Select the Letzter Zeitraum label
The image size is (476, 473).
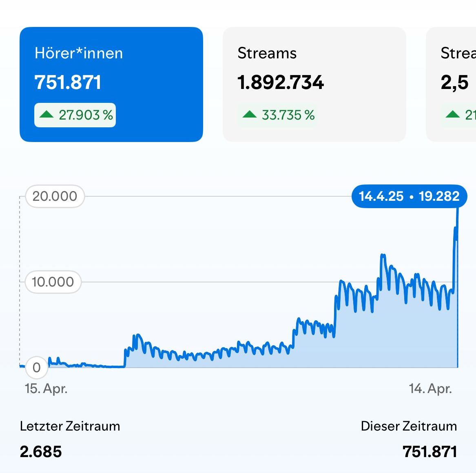pos(70,426)
